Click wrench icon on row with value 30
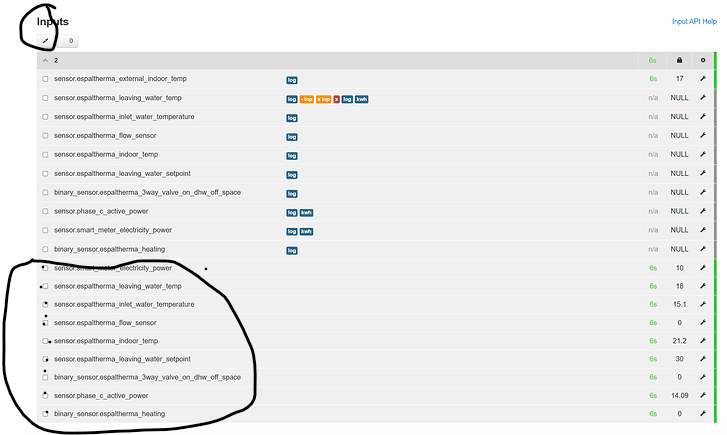Image resolution: width=727 pixels, height=435 pixels. (x=702, y=359)
